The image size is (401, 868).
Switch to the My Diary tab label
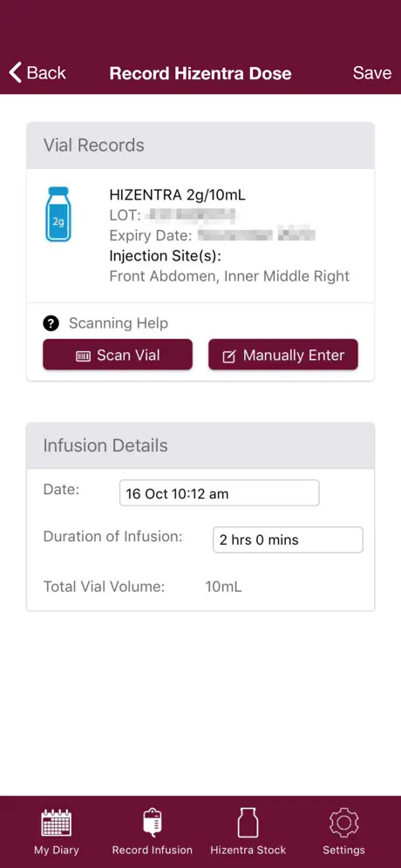point(57,850)
